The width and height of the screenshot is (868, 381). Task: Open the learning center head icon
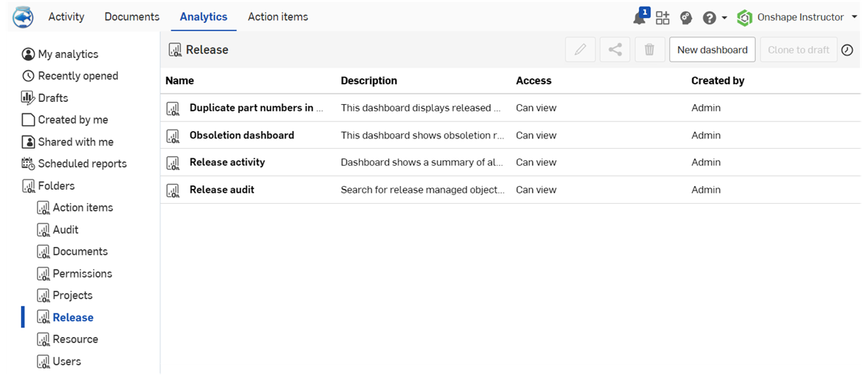pyautogui.click(x=686, y=18)
